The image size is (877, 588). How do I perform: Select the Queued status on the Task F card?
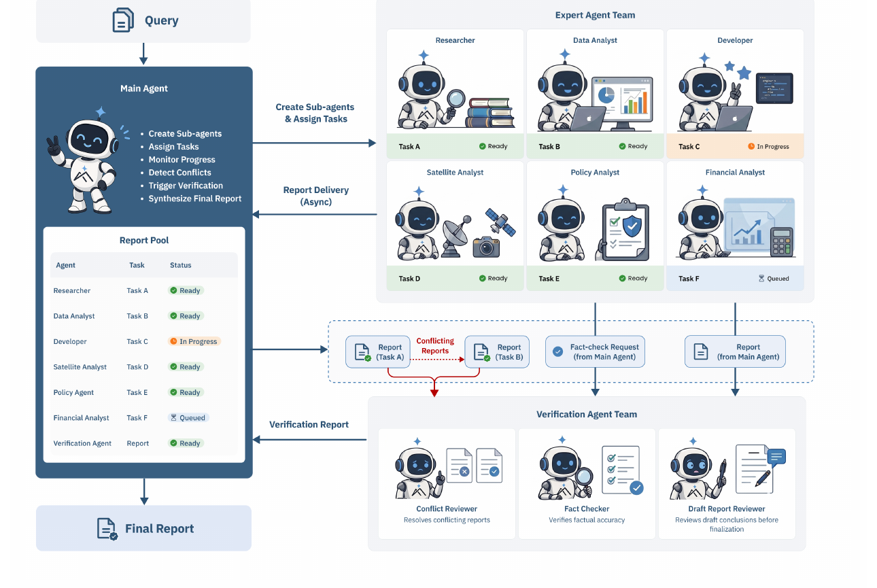774,279
